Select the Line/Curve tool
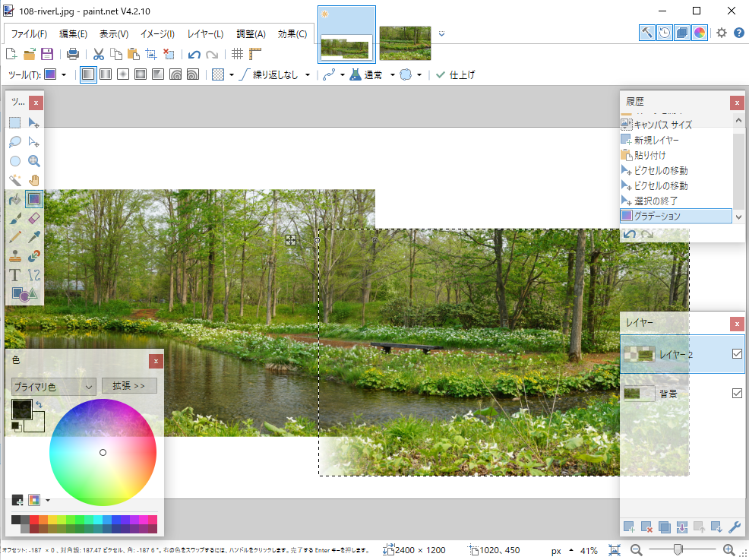Image resolution: width=749 pixels, height=560 pixels. point(34,275)
